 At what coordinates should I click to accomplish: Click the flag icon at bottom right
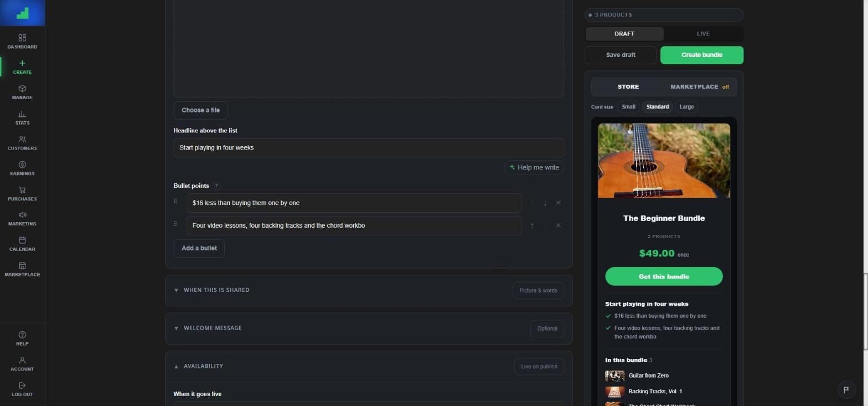[846, 390]
